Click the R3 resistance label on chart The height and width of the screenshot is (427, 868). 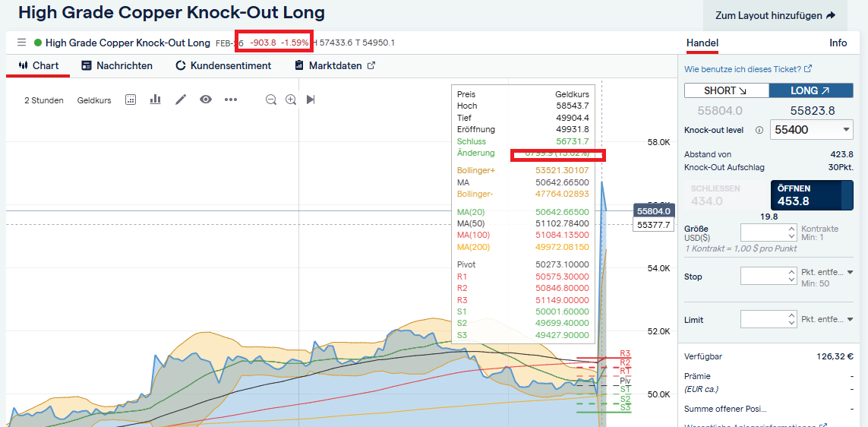pos(625,353)
